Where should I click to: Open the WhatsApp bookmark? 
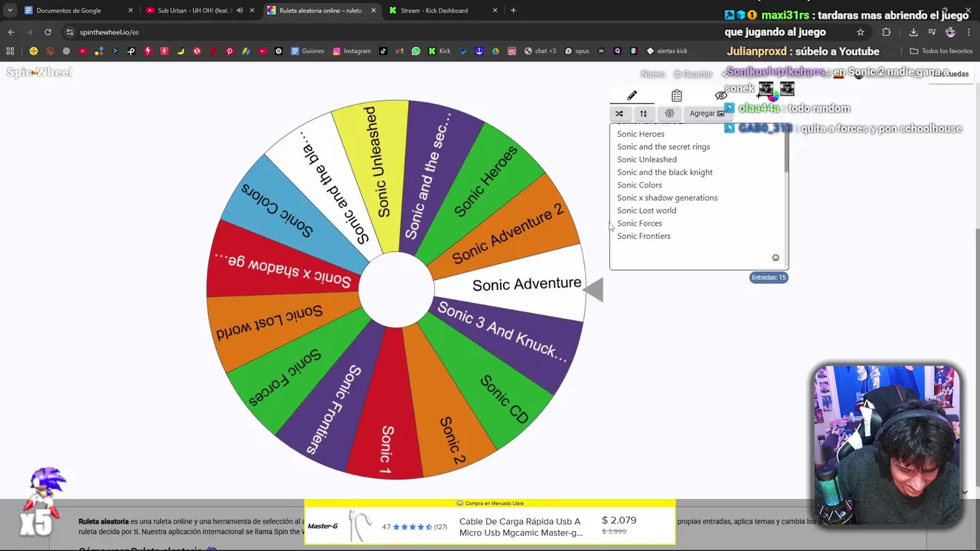pos(416,51)
